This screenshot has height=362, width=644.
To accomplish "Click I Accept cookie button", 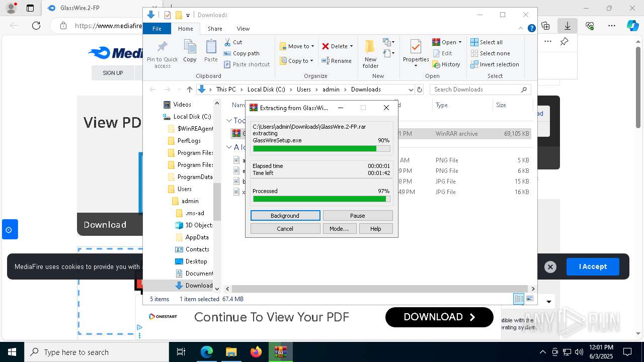I will [593, 266].
